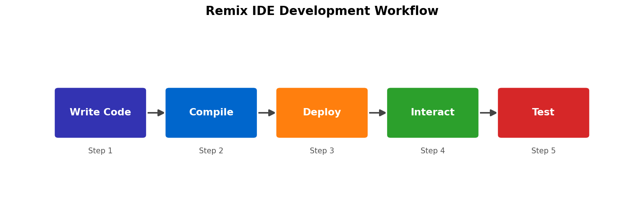Click the 'Remix IDE Development Workflow' title
The height and width of the screenshot is (207, 644).
click(x=322, y=11)
